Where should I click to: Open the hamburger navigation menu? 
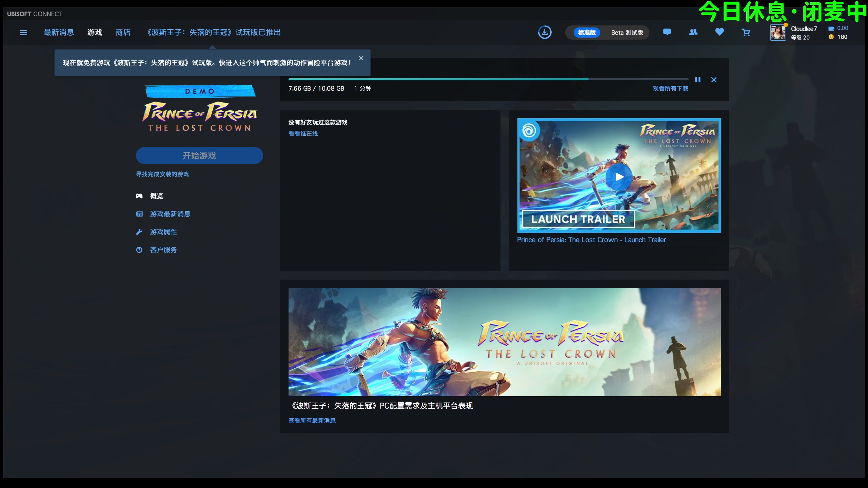tap(23, 33)
